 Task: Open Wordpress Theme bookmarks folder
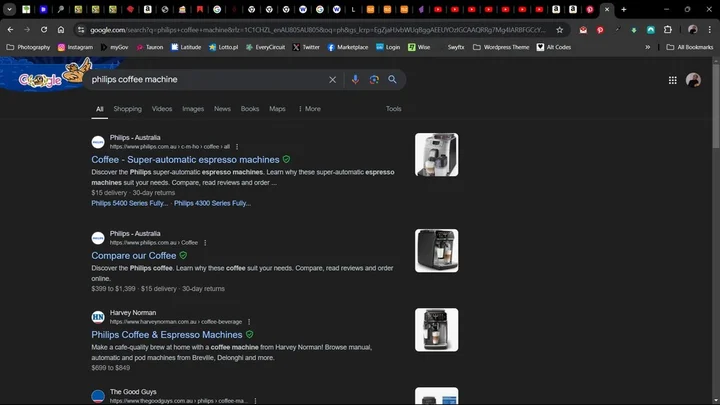pos(501,47)
